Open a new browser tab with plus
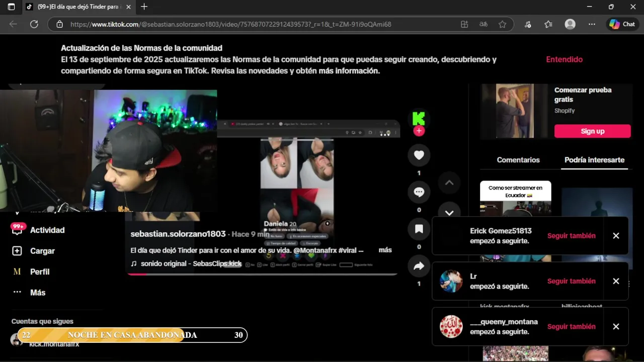Viewport: 644px width, 362px height. [x=144, y=7]
